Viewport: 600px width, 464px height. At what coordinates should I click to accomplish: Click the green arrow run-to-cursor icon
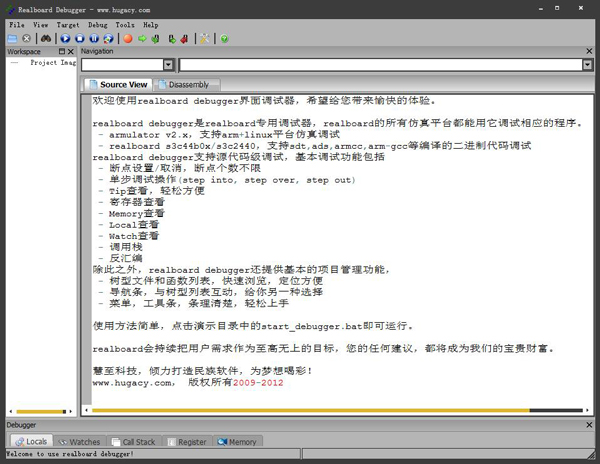(x=142, y=39)
